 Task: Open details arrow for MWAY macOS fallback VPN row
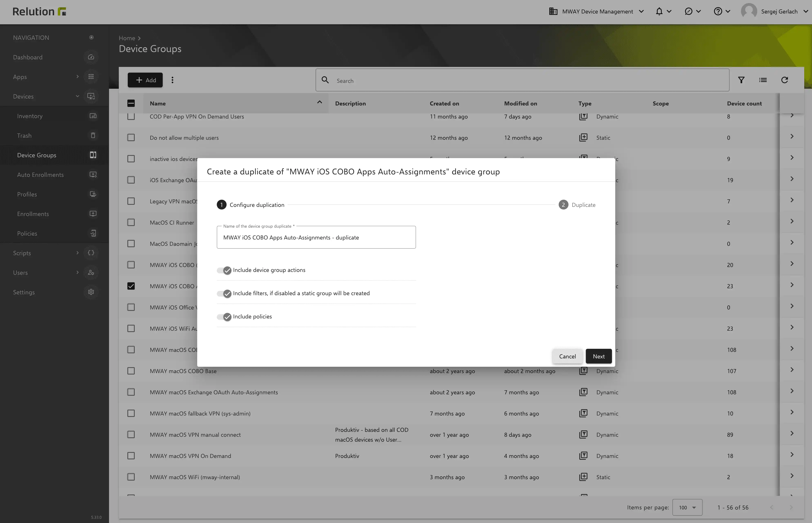(792, 412)
